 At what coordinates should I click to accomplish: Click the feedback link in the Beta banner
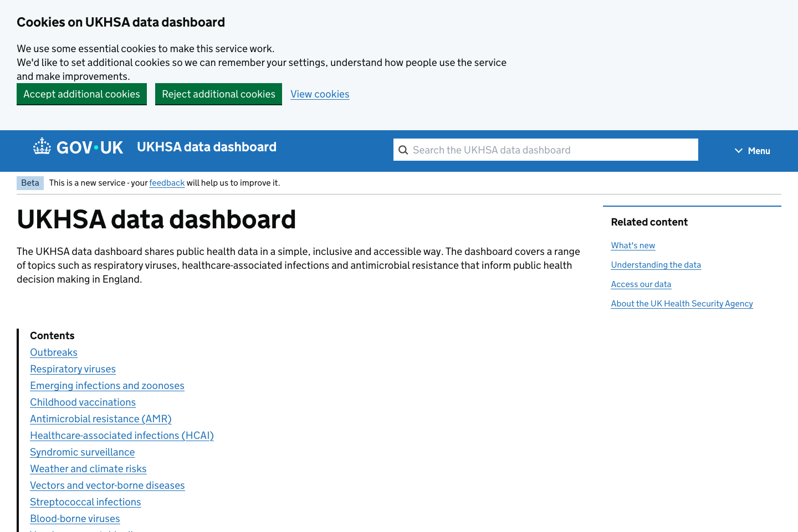click(167, 182)
